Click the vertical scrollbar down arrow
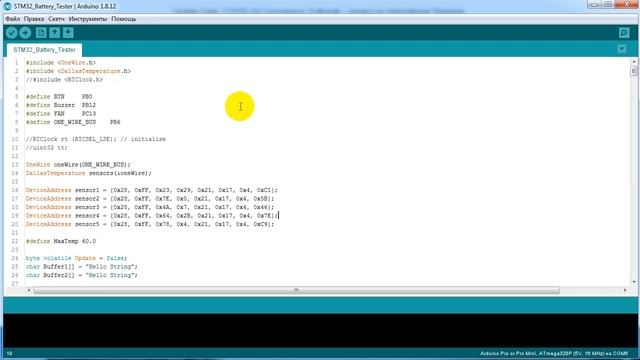 [x=633, y=282]
